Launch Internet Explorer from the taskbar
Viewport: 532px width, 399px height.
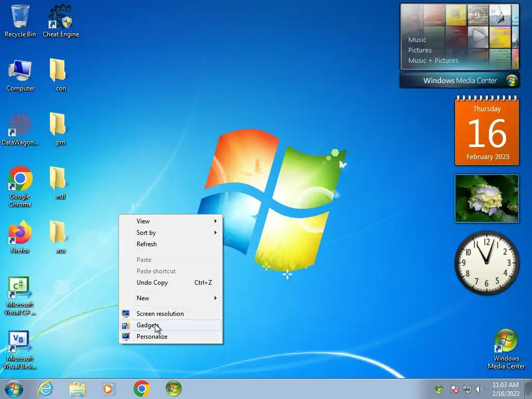(45, 389)
